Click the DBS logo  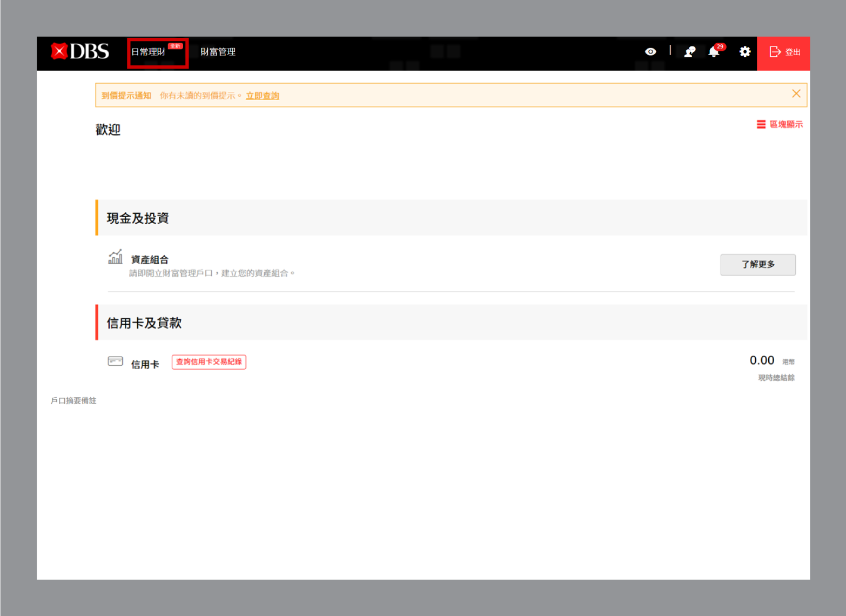tap(80, 52)
